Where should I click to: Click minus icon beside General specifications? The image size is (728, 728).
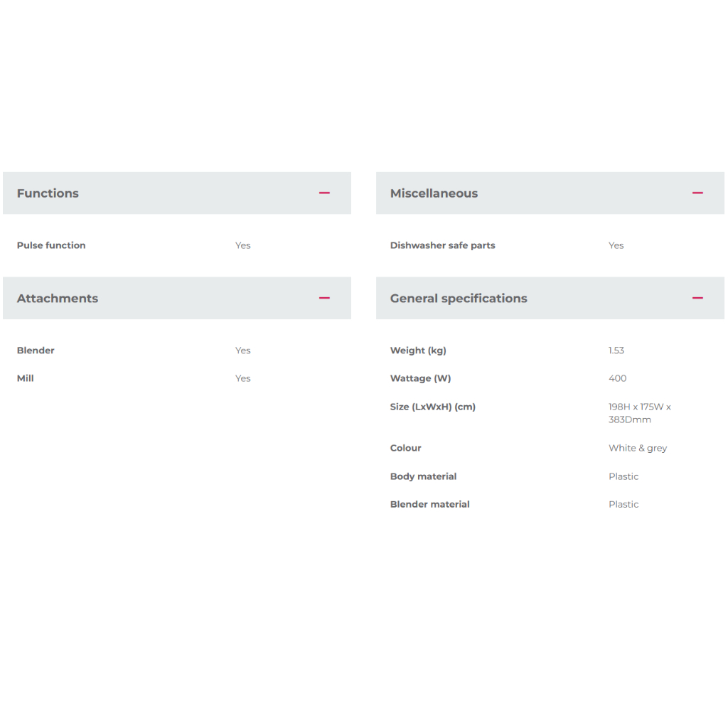(697, 298)
